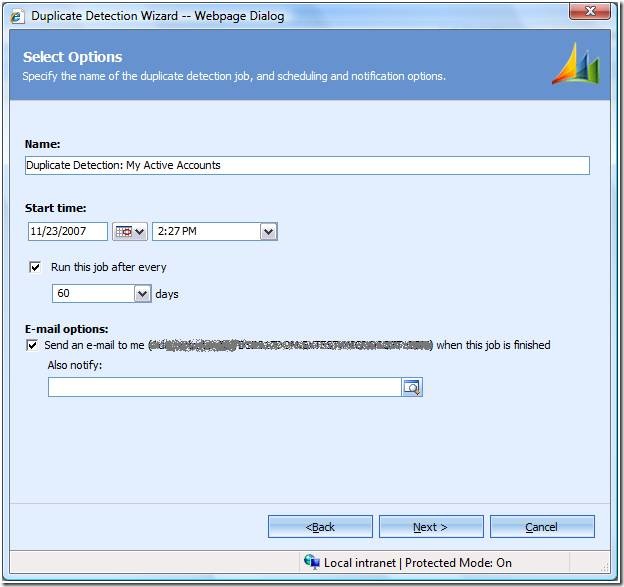Uncheck the 'Send an e-mail to me' checkbox
This screenshot has width=624, height=587.
click(x=31, y=345)
